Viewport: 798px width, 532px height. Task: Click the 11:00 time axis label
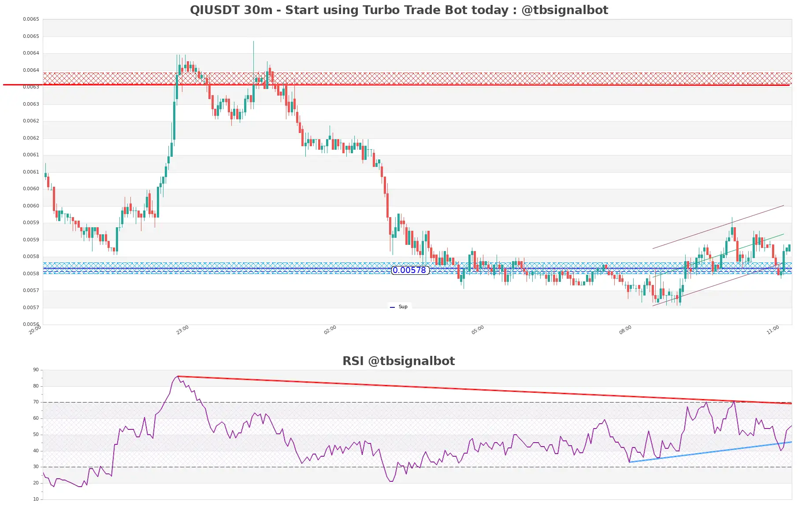tap(773, 330)
